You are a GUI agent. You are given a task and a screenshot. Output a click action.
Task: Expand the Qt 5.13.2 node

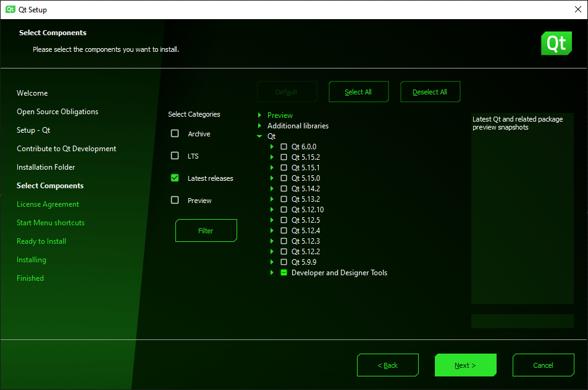tap(272, 199)
